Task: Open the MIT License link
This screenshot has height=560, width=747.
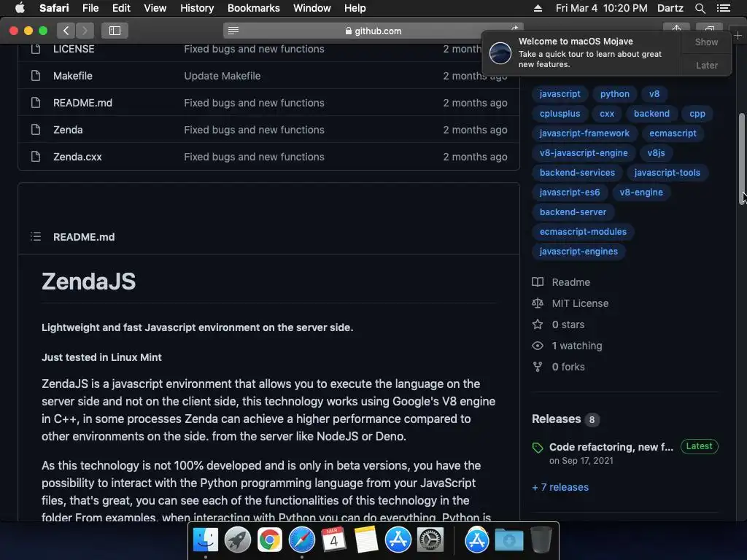Action: [x=580, y=303]
